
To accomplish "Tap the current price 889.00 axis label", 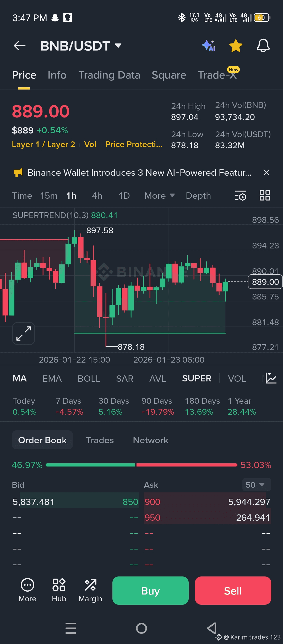I will click(265, 282).
